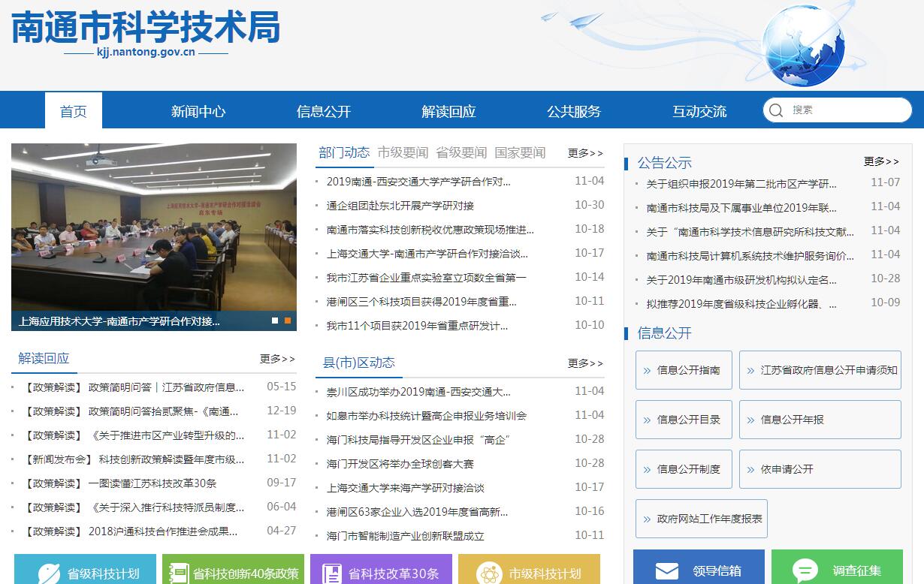Click the 省科技改革30条 document icon

[332, 573]
